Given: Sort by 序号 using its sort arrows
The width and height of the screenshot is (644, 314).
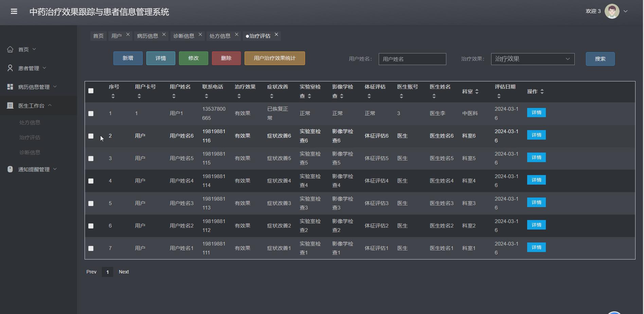Looking at the screenshot, I should point(112,96).
